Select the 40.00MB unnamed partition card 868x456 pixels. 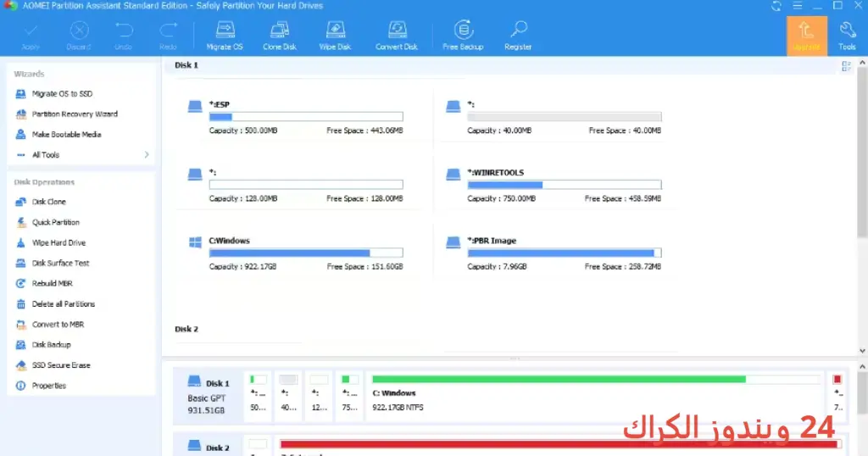click(x=554, y=117)
